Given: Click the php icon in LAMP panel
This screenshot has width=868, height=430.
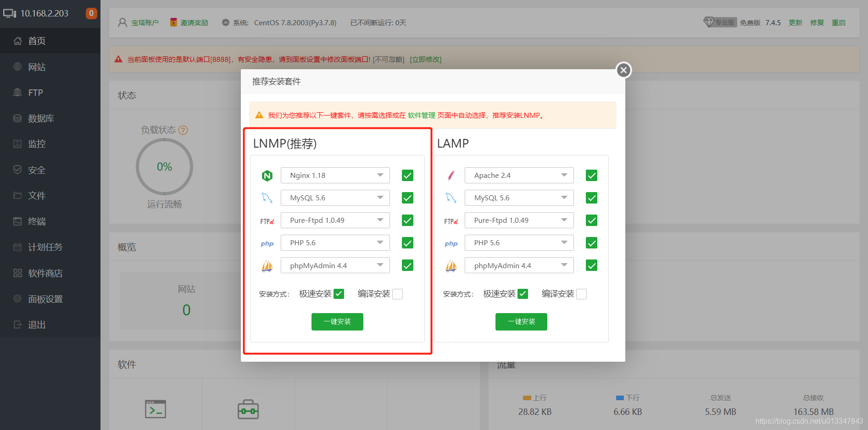Looking at the screenshot, I should coord(451,243).
